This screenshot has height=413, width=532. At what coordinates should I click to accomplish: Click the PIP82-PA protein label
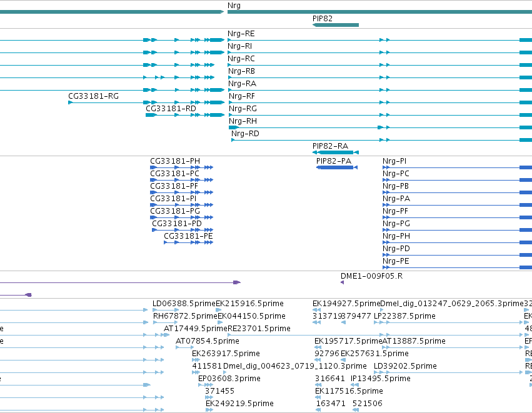(x=334, y=161)
